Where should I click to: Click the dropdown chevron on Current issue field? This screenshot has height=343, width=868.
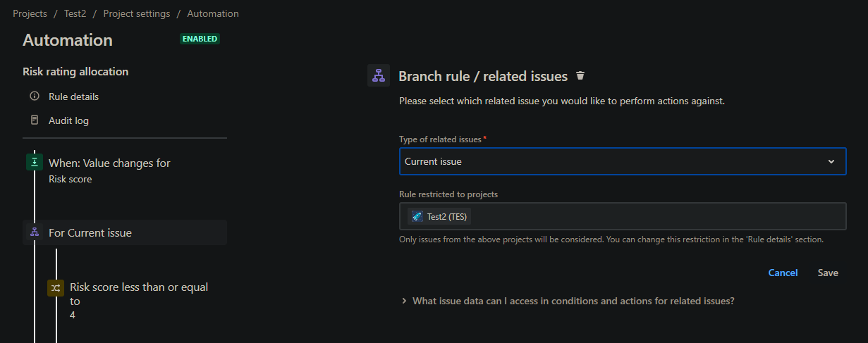pyautogui.click(x=831, y=162)
